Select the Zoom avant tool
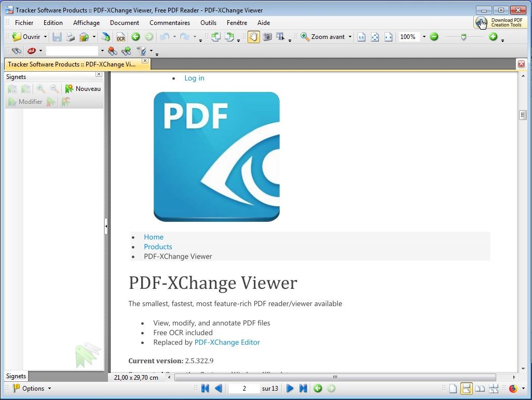Screen dimensions: 532x400 [322, 37]
